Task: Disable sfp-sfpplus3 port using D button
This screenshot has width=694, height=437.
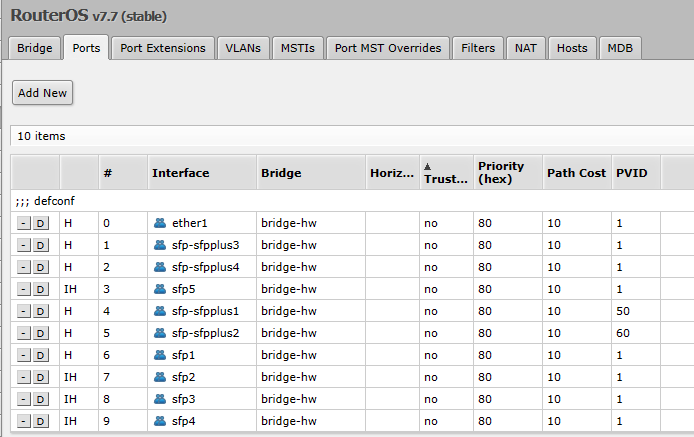Action: click(40, 245)
